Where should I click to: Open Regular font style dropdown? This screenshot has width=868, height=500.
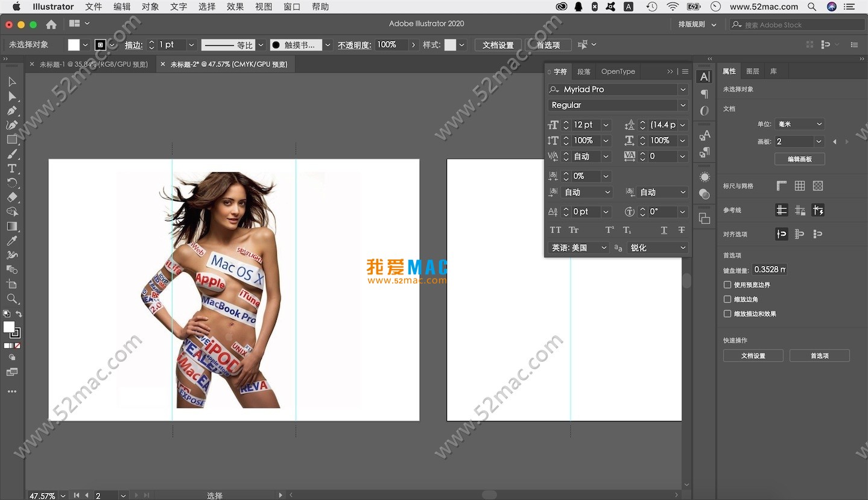683,105
